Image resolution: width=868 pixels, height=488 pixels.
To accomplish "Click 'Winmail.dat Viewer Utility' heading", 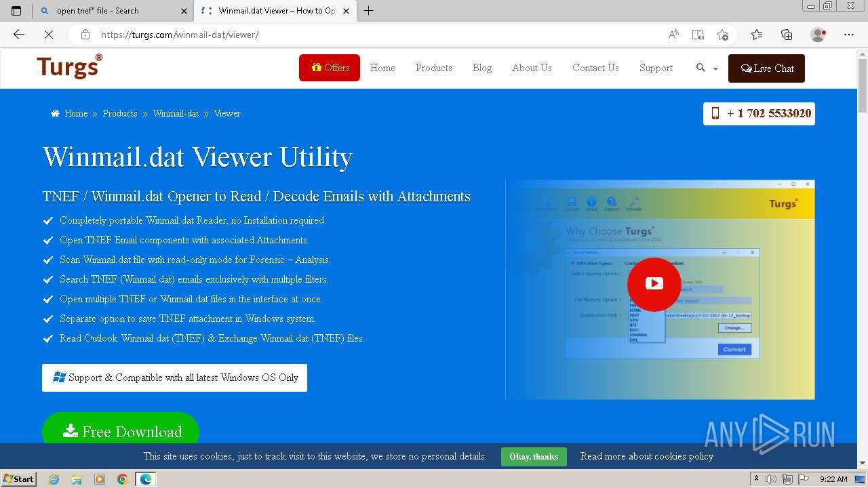I will click(197, 157).
